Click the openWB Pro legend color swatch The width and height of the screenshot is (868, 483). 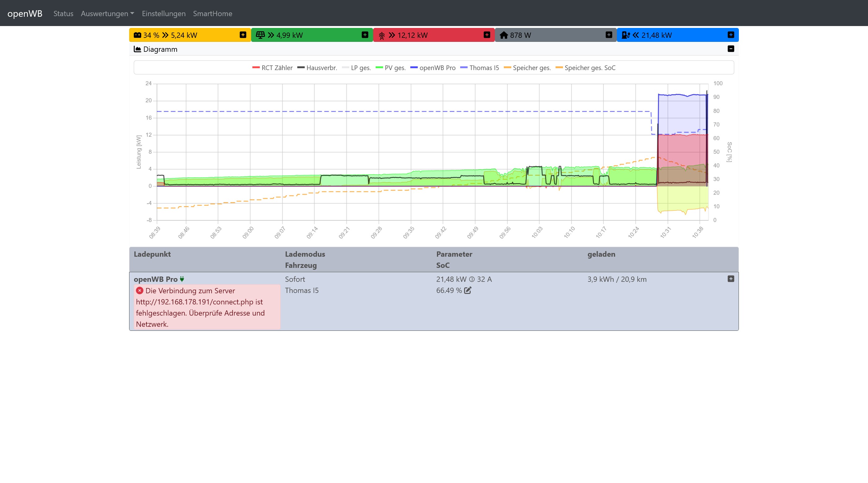coord(414,68)
